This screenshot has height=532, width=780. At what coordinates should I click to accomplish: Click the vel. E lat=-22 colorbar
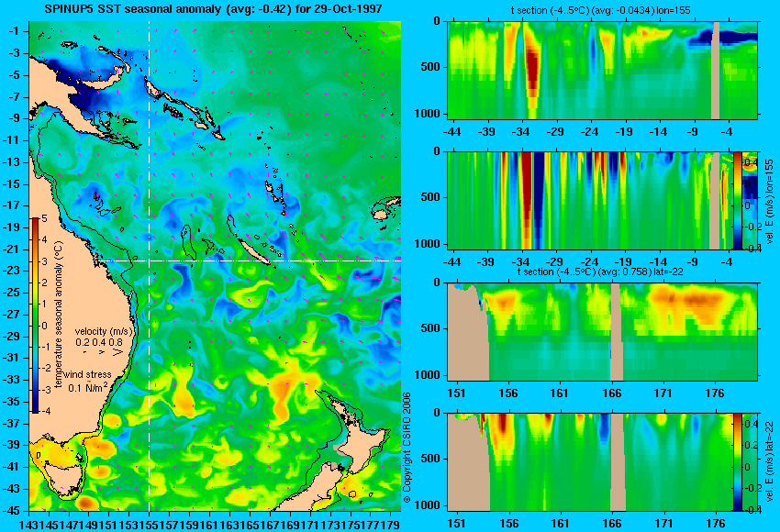[738, 462]
